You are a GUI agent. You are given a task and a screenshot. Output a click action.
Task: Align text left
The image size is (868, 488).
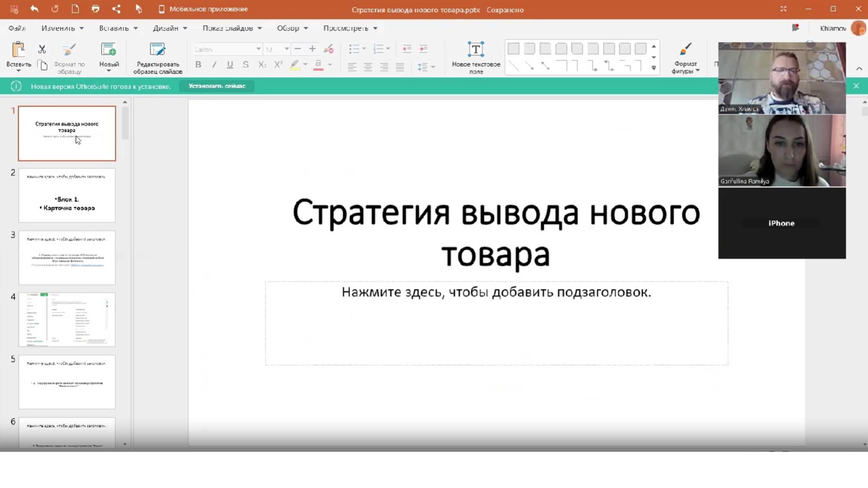tap(352, 67)
